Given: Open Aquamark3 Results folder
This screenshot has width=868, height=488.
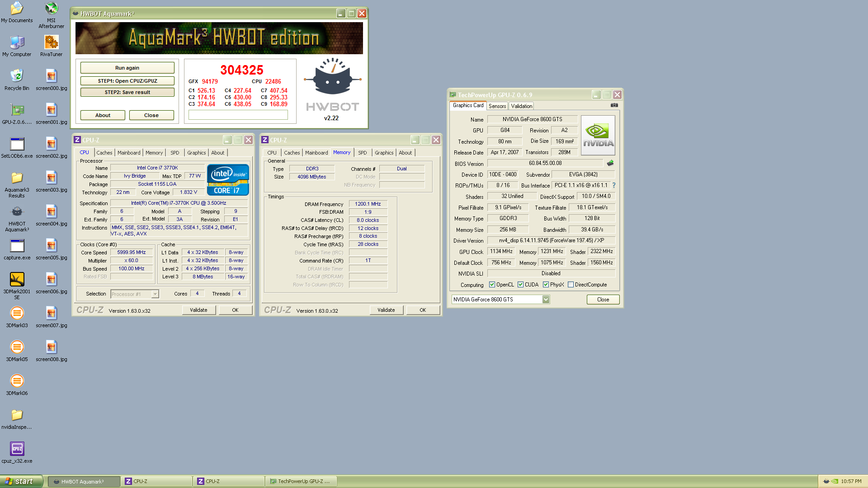Looking at the screenshot, I should 17,184.
